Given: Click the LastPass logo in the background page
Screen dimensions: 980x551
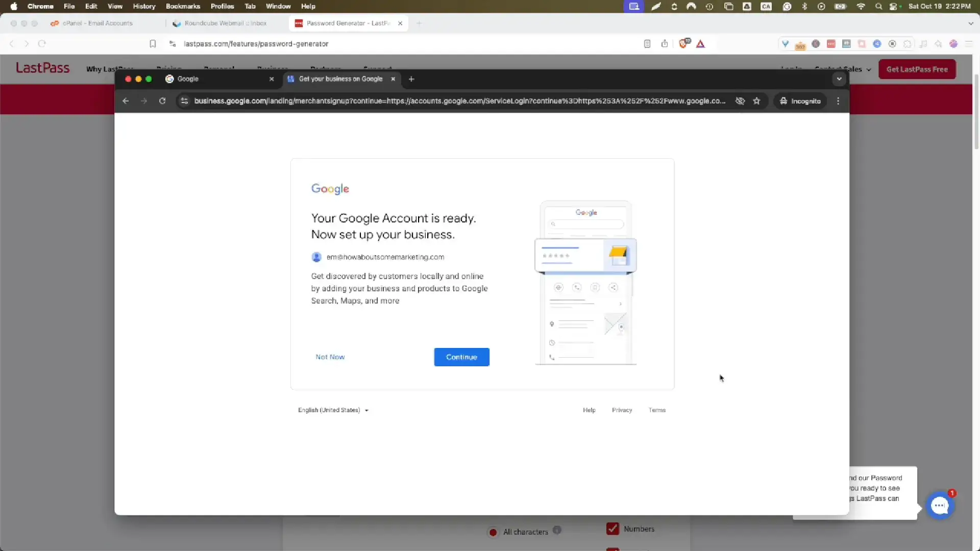Looking at the screenshot, I should (43, 68).
